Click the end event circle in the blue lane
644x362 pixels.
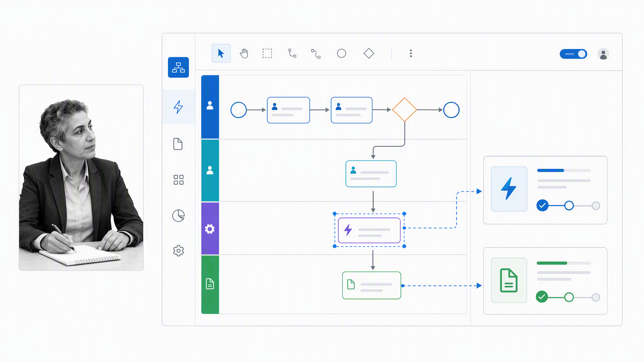[x=451, y=110]
